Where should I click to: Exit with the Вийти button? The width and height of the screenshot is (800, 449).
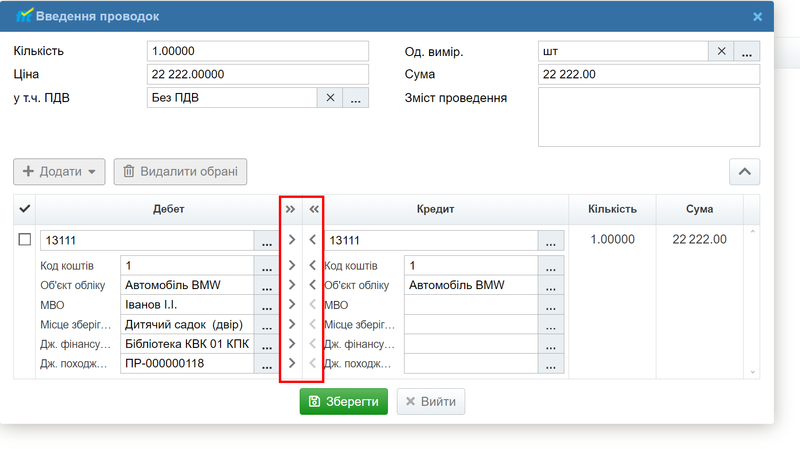431,402
